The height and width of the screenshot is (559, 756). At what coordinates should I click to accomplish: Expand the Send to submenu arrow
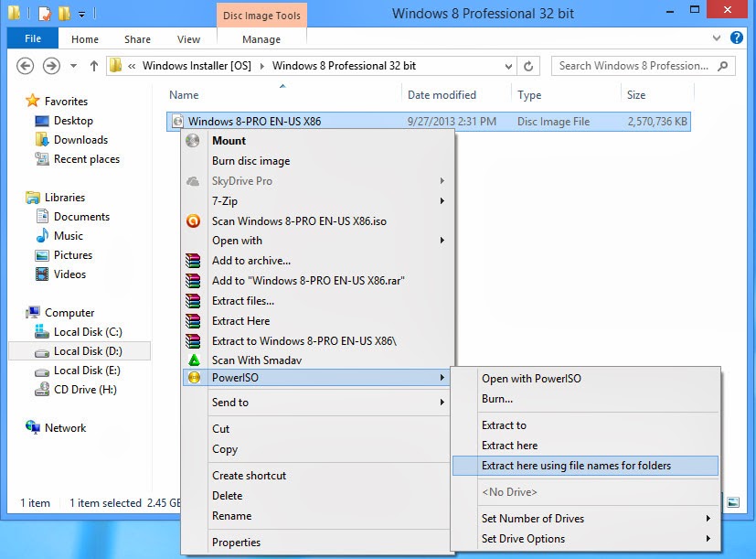442,403
